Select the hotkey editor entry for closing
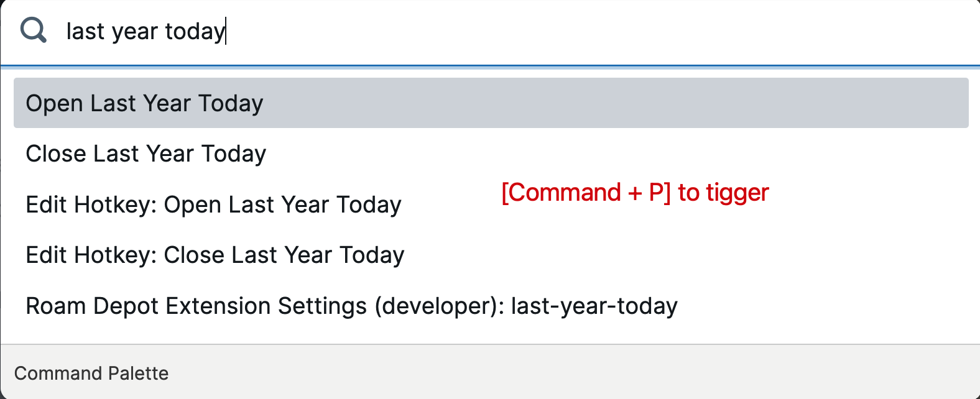This screenshot has height=399, width=980. pos(215,255)
